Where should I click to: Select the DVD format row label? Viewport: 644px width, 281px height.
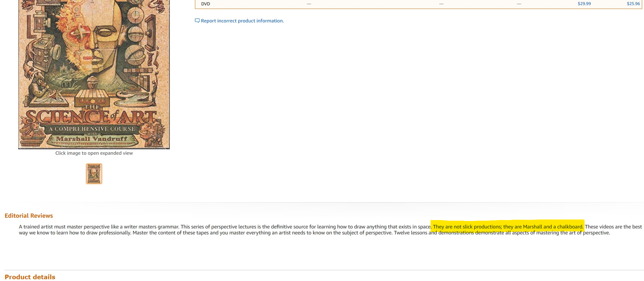point(206,4)
